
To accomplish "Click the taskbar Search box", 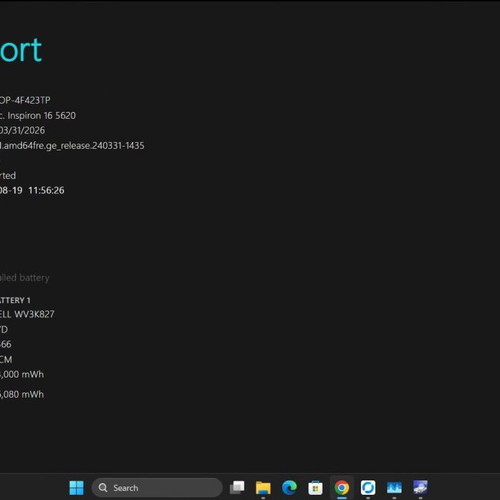I will (157, 488).
